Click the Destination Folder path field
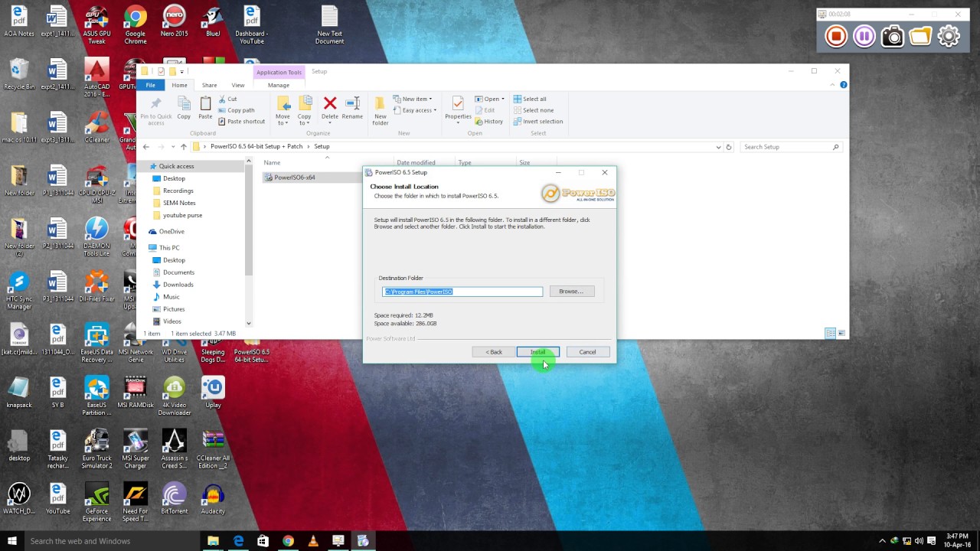The height and width of the screenshot is (551, 980). (x=462, y=292)
